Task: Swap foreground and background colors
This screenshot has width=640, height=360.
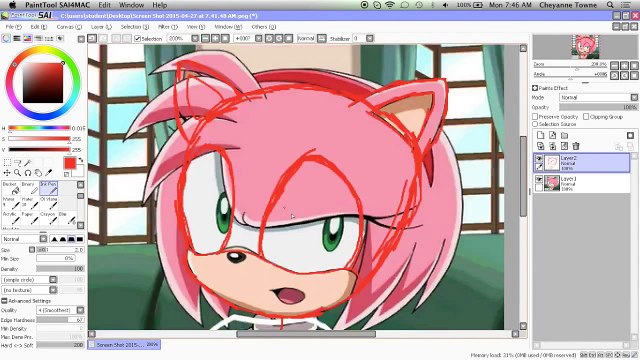Action: 81,160
